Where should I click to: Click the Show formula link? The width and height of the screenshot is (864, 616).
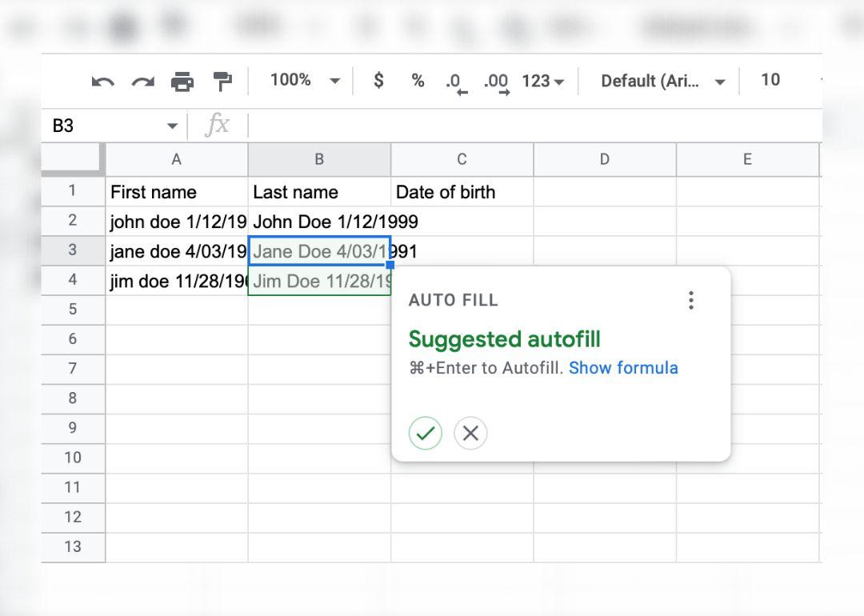click(623, 368)
